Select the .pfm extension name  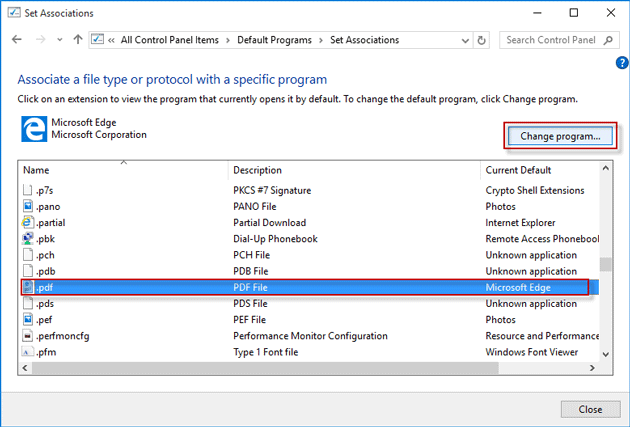point(46,352)
